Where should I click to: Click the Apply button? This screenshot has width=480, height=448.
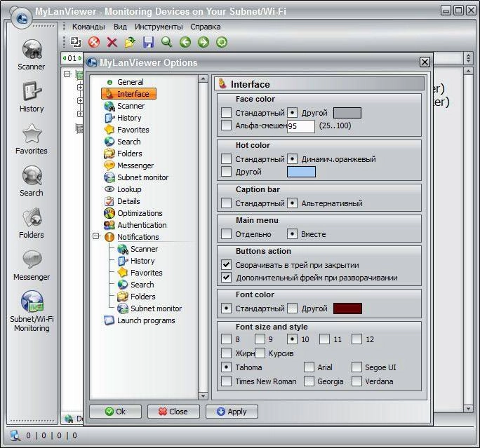point(232,412)
